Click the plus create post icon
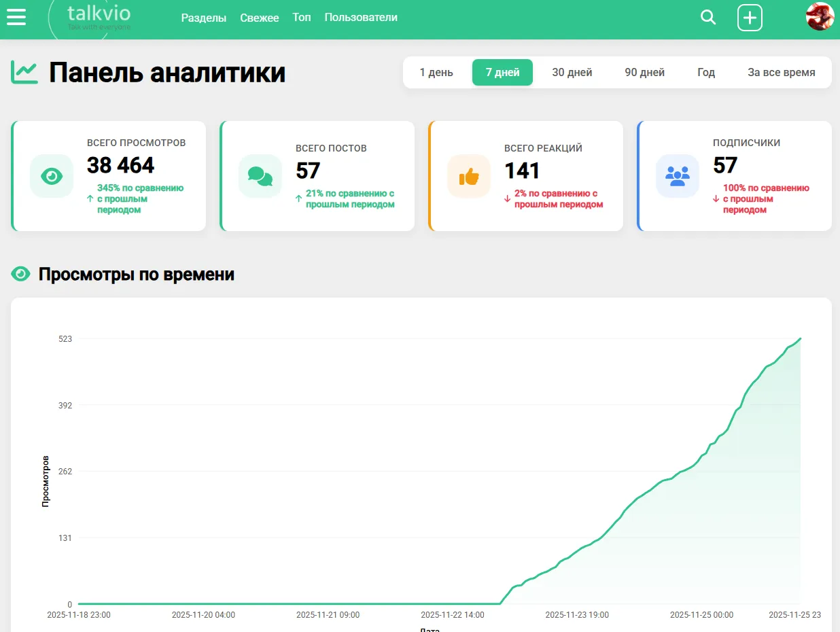This screenshot has height=632, width=840. click(750, 18)
